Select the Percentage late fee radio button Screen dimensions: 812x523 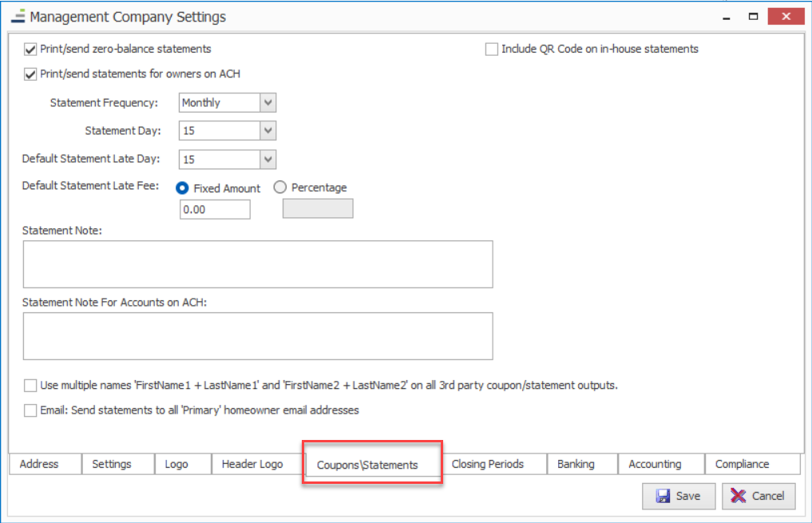(x=280, y=188)
